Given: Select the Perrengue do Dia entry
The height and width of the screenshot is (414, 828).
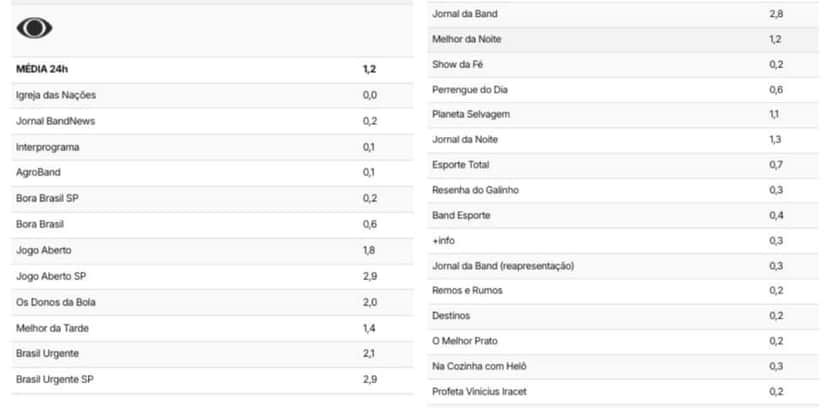Looking at the screenshot, I should point(623,90).
